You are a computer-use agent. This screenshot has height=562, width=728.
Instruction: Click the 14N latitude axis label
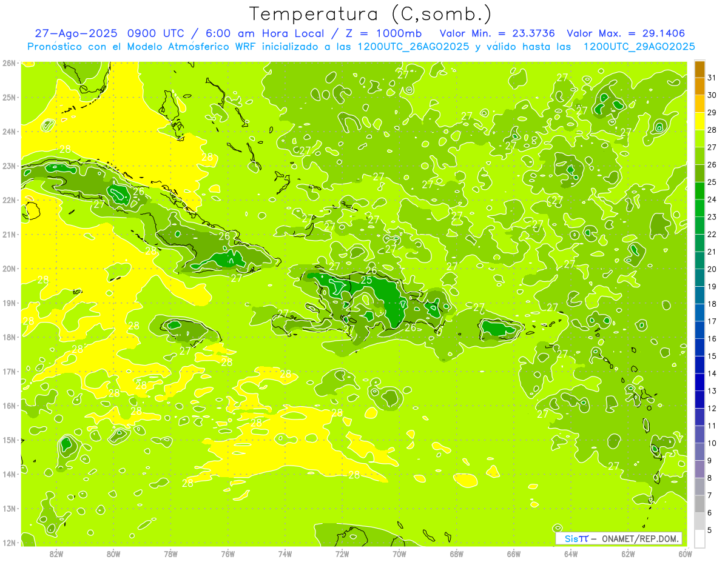point(9,474)
